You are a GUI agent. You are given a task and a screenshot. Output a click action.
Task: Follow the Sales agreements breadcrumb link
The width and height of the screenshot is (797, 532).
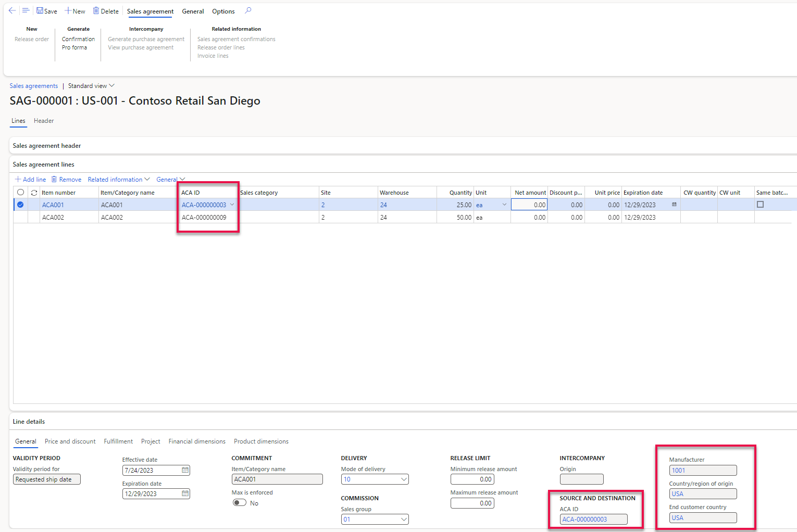33,85
